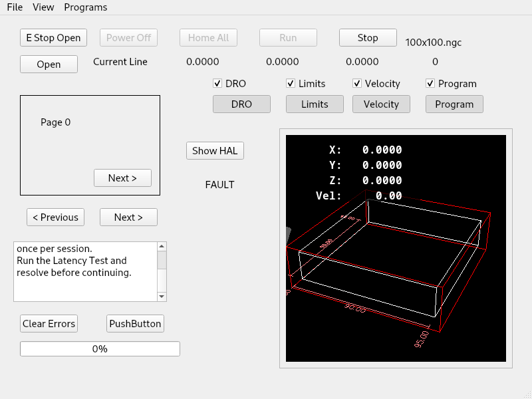This screenshot has width=532, height=399.
Task: Click Next beside the Previous button
Action: 128,217
